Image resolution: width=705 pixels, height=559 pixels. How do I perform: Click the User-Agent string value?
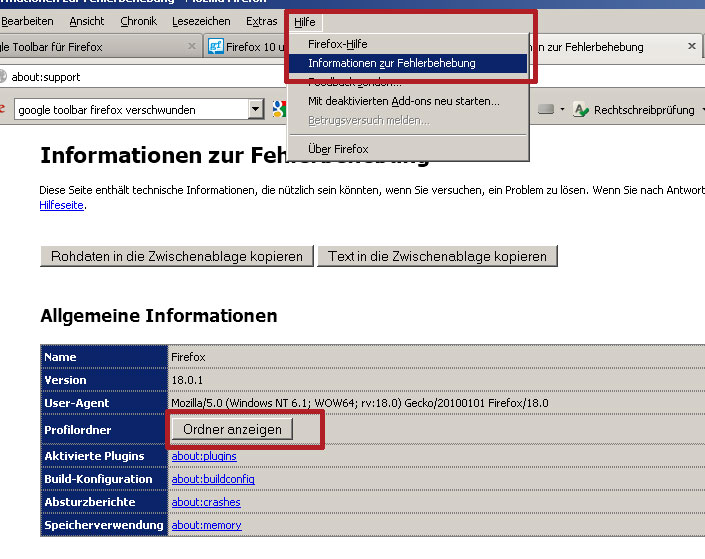tap(360, 403)
